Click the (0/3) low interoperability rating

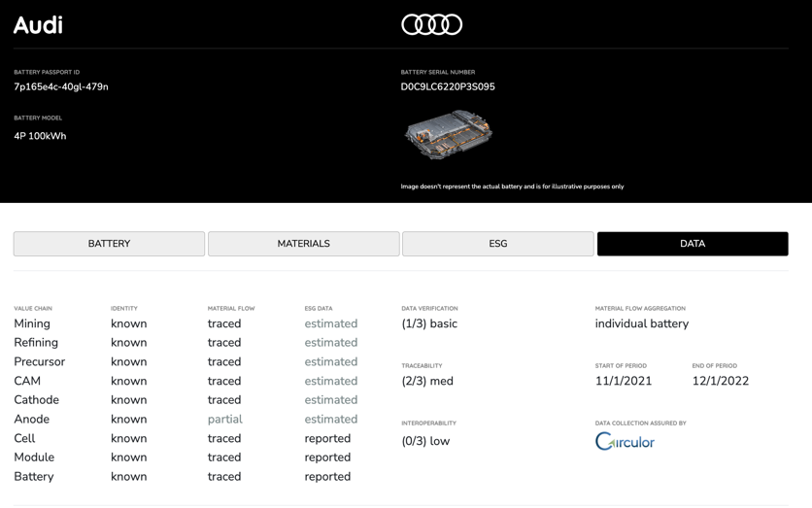tap(425, 441)
